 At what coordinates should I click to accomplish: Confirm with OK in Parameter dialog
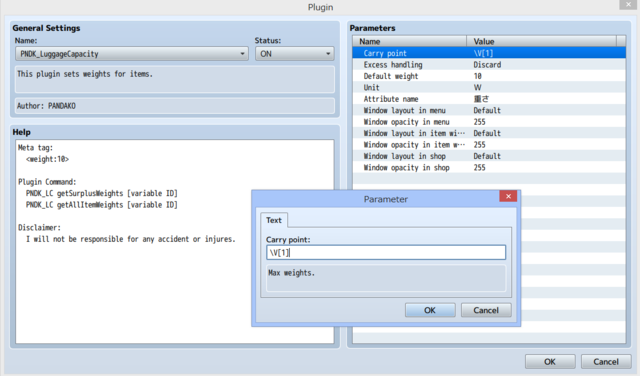pos(430,310)
